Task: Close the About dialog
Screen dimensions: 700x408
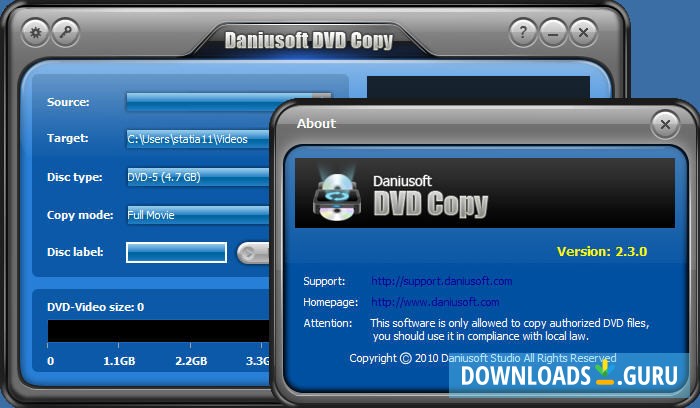Action: click(665, 125)
